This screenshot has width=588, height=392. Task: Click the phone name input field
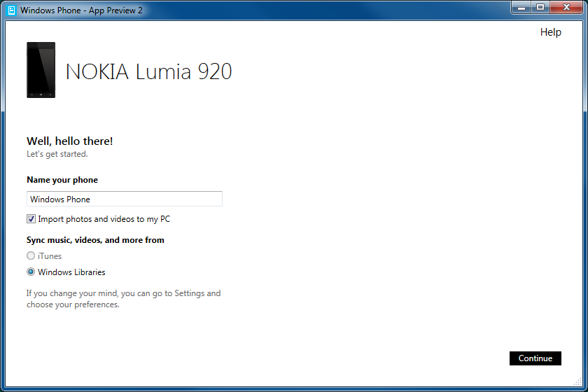pyautogui.click(x=125, y=199)
